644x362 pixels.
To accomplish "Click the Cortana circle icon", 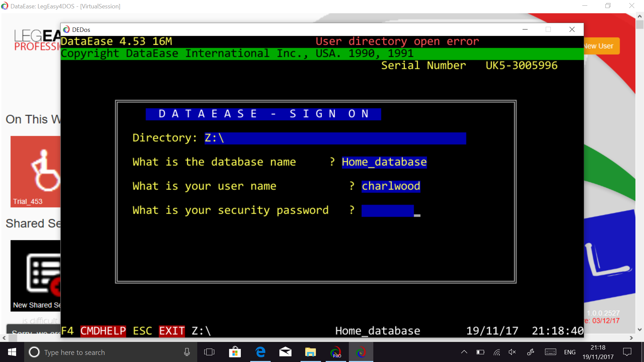I will click(34, 352).
